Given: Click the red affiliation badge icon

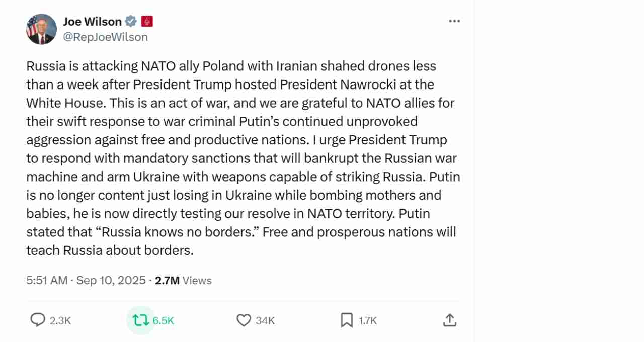Looking at the screenshot, I should click(147, 21).
